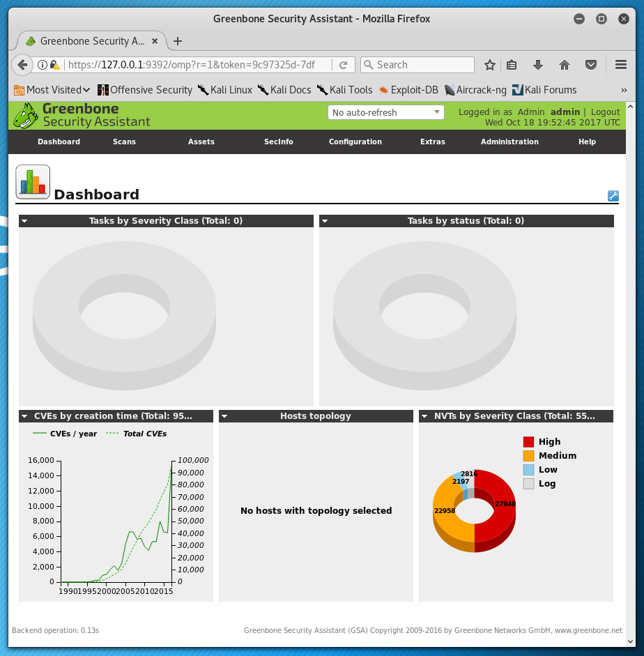Reload the page using the refresh icon
The height and width of the screenshot is (656, 644).
[x=343, y=65]
